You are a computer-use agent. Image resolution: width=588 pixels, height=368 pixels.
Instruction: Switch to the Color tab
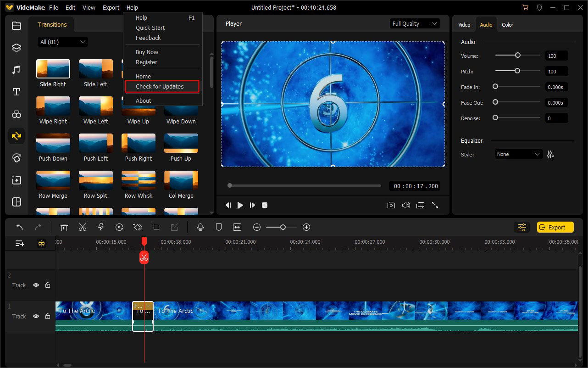[x=507, y=25]
